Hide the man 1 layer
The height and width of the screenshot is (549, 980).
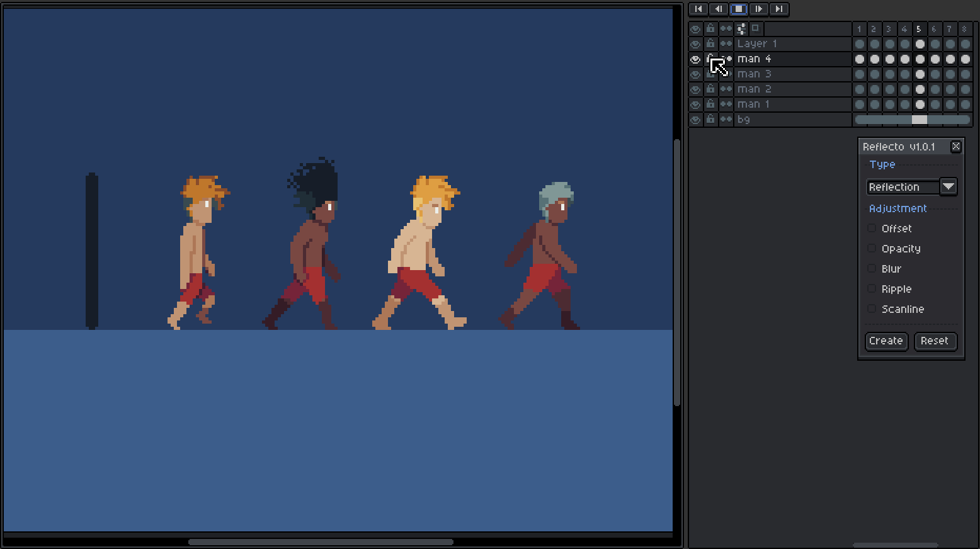695,105
